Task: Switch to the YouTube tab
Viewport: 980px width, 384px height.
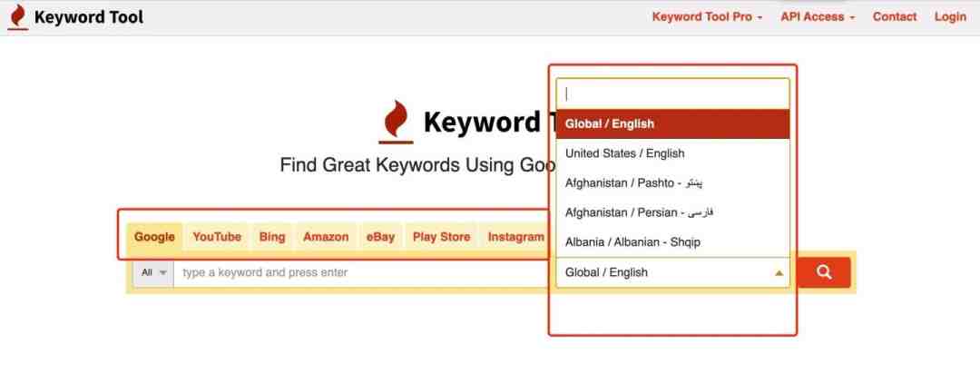Action: pyautogui.click(x=217, y=237)
